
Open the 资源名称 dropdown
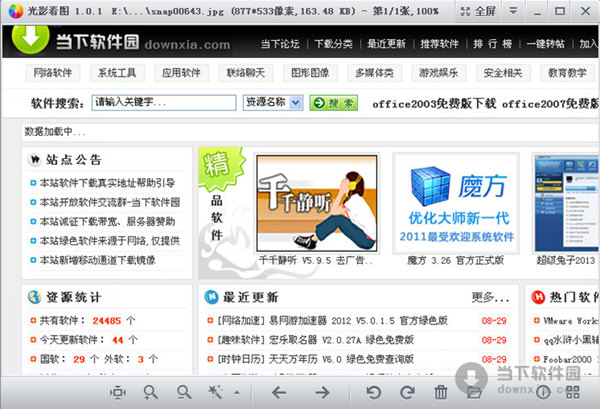click(x=273, y=103)
